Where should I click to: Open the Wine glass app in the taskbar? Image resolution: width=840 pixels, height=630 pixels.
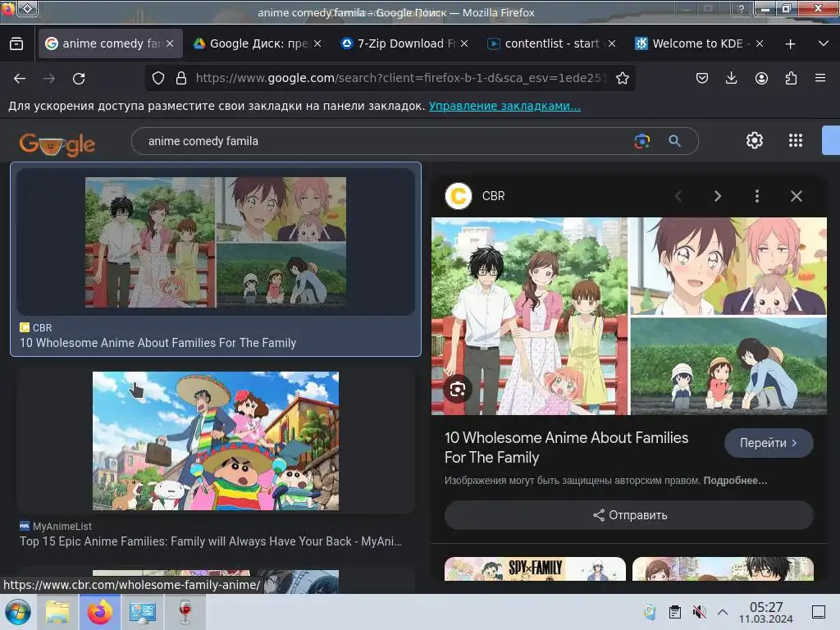coord(185,612)
